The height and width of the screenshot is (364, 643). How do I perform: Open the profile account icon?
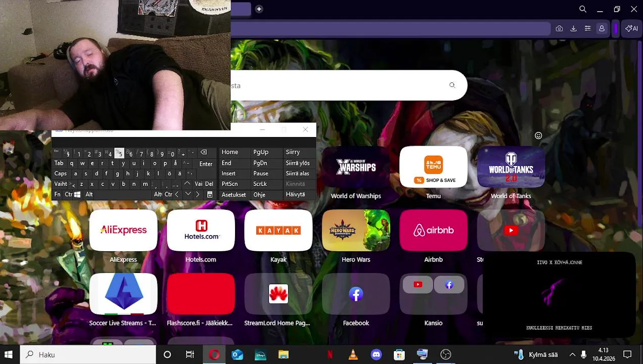(602, 29)
